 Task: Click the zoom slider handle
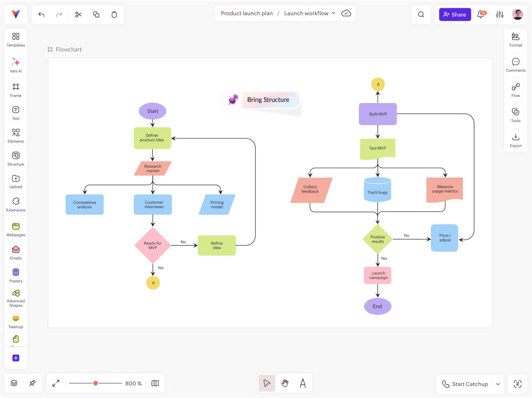96,383
